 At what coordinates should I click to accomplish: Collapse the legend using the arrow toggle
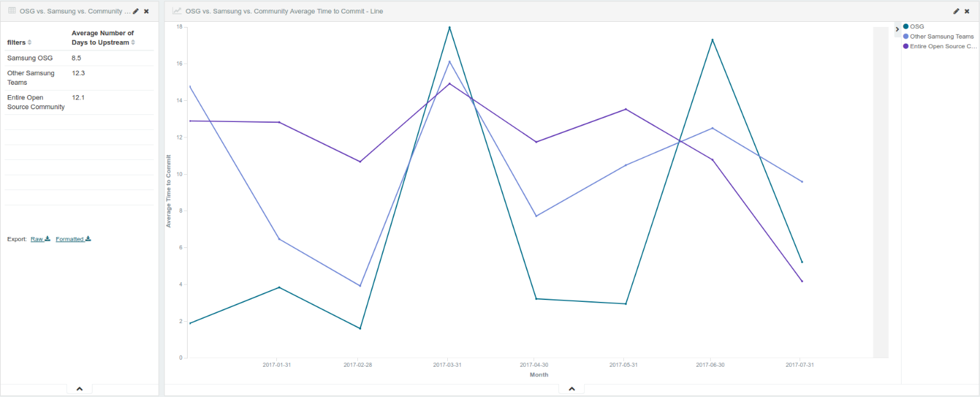coord(897,30)
